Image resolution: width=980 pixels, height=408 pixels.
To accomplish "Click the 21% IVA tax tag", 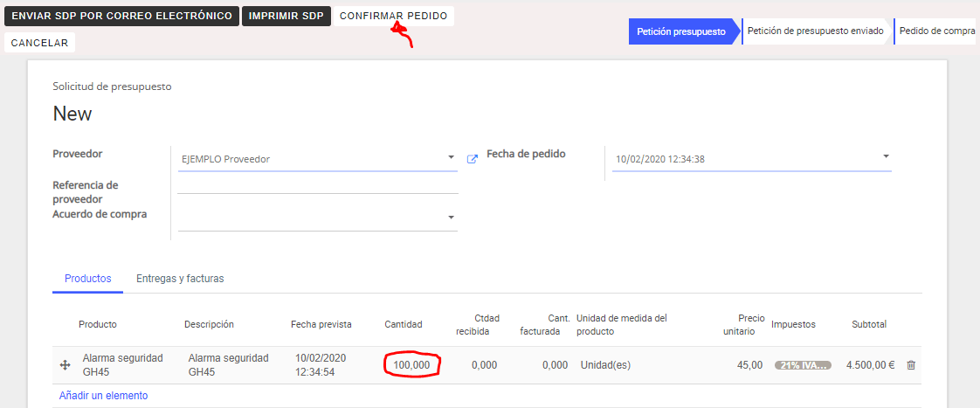I will pyautogui.click(x=803, y=365).
